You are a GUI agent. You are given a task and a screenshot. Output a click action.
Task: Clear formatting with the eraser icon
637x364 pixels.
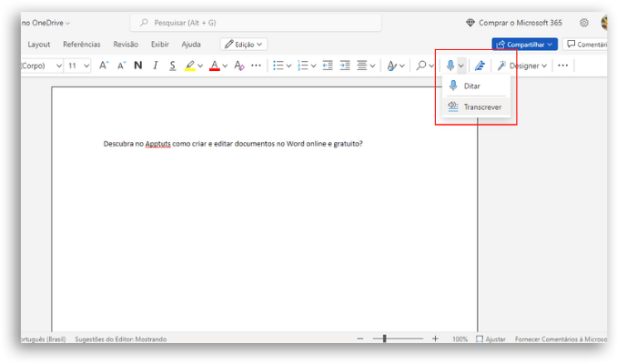tap(239, 66)
